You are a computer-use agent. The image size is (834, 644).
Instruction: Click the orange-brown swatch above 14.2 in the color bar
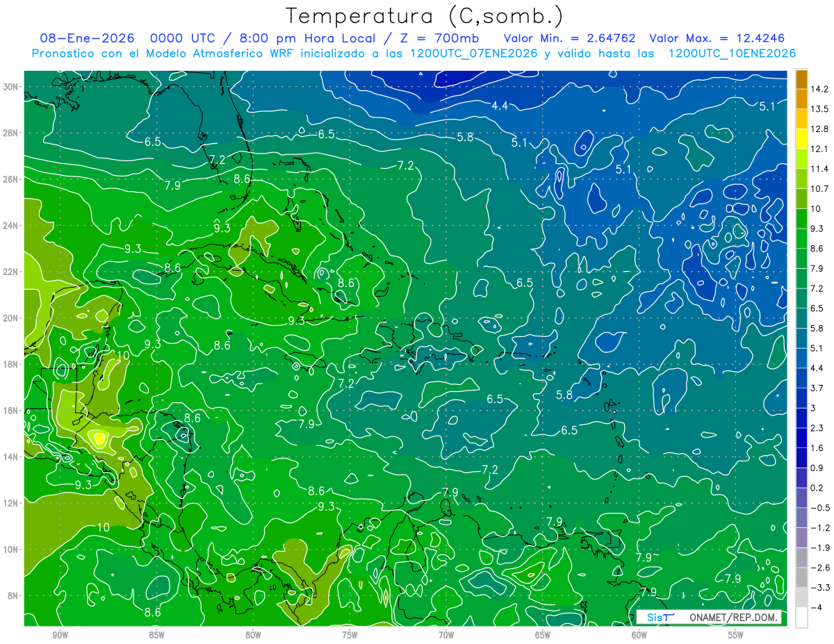pyautogui.click(x=801, y=79)
